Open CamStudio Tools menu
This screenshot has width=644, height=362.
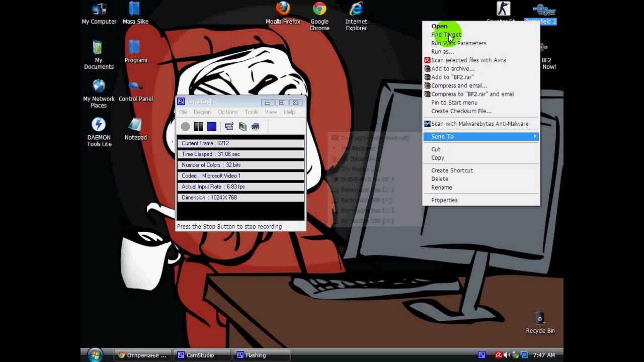(x=251, y=112)
